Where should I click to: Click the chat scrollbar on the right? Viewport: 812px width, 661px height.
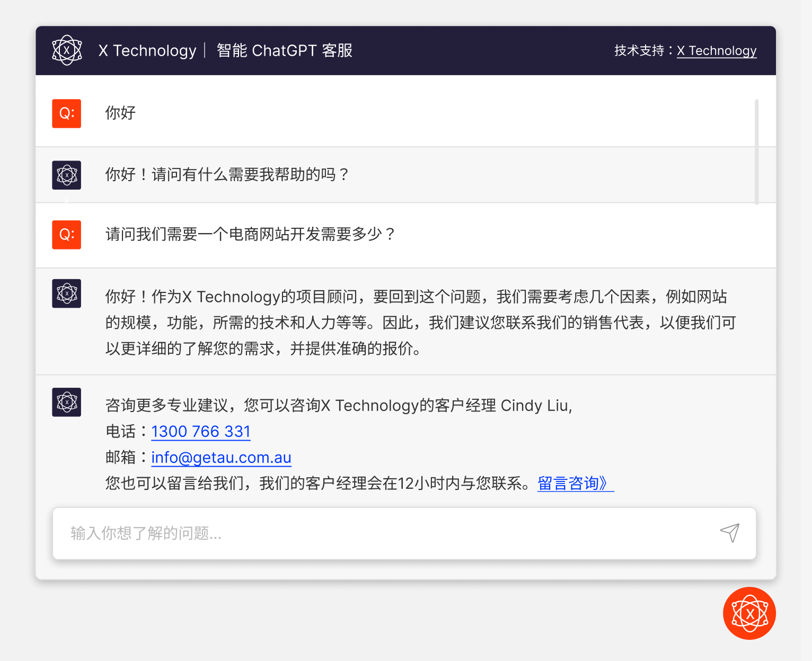(x=756, y=151)
